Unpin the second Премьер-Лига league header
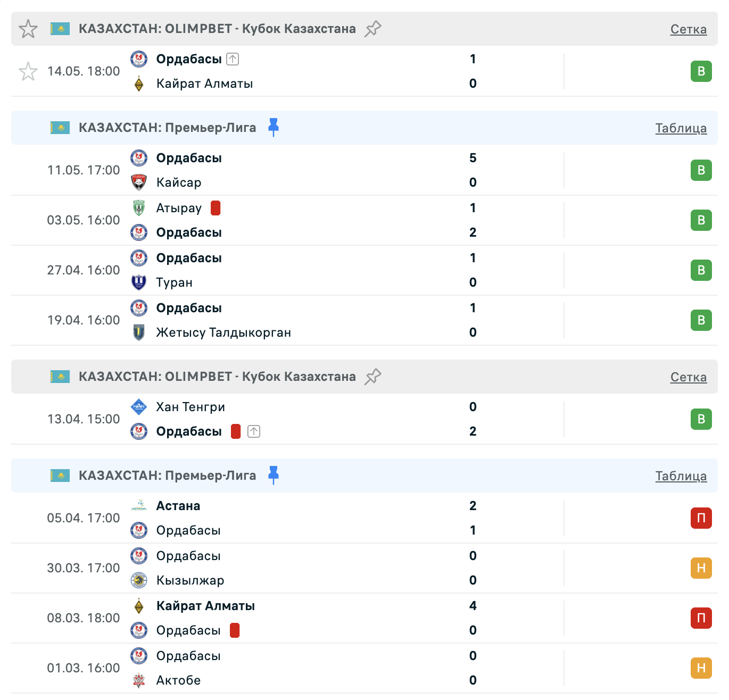Image resolution: width=729 pixels, height=700 pixels. [274, 476]
